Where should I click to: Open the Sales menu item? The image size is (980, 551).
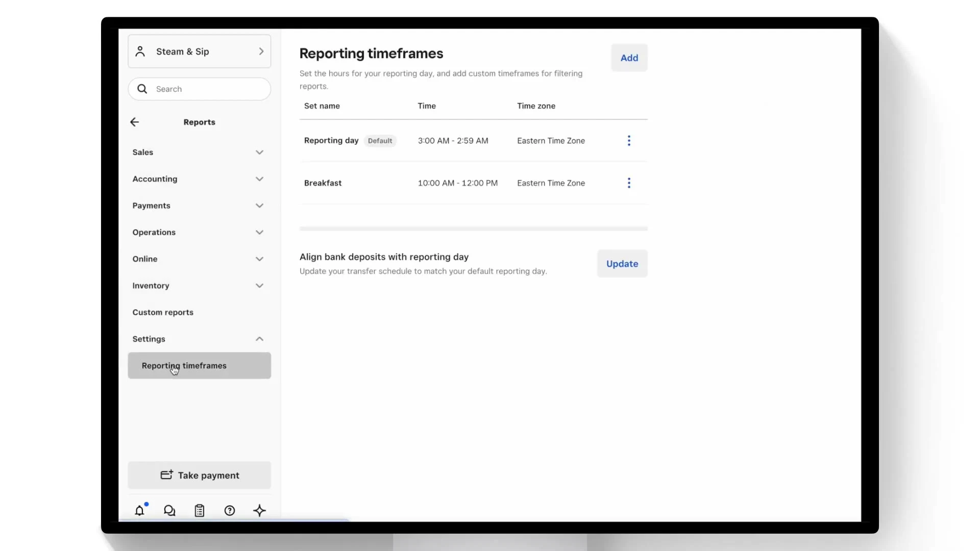click(x=199, y=153)
